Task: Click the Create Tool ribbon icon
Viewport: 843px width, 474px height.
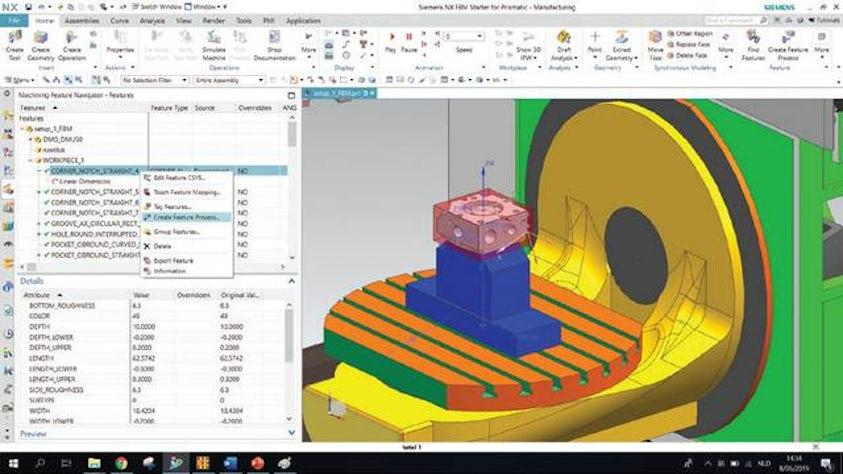Action: [15, 44]
